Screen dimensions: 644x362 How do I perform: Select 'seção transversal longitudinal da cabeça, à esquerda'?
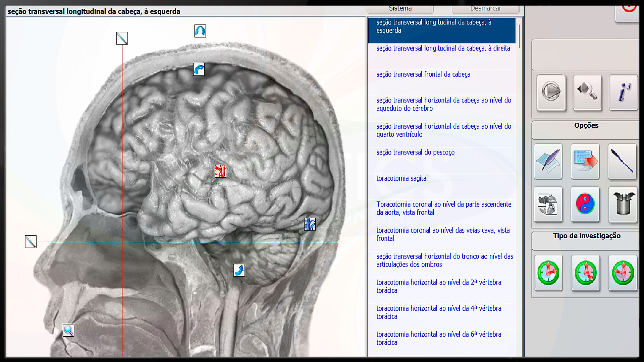(x=442, y=30)
